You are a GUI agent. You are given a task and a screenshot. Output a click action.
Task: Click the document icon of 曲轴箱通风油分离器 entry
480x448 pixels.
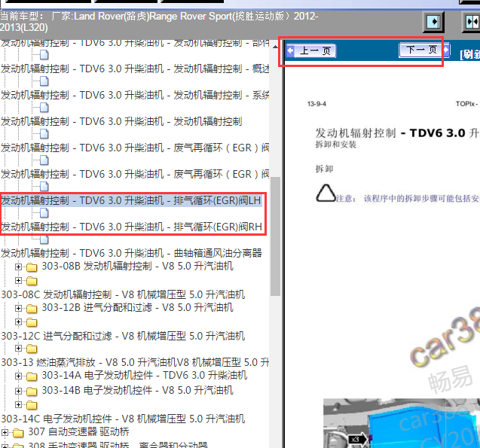[44, 239]
